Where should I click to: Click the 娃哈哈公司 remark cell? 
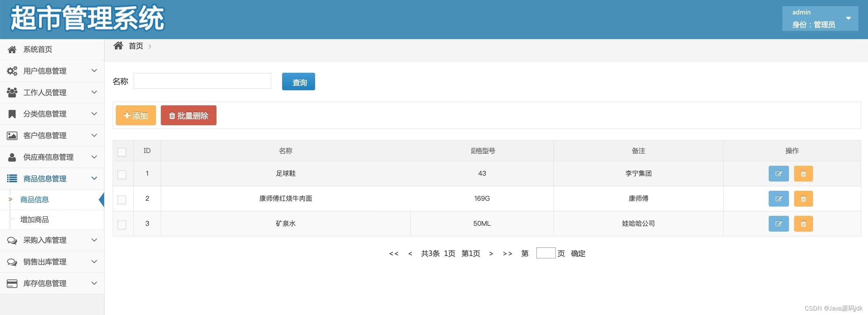638,224
